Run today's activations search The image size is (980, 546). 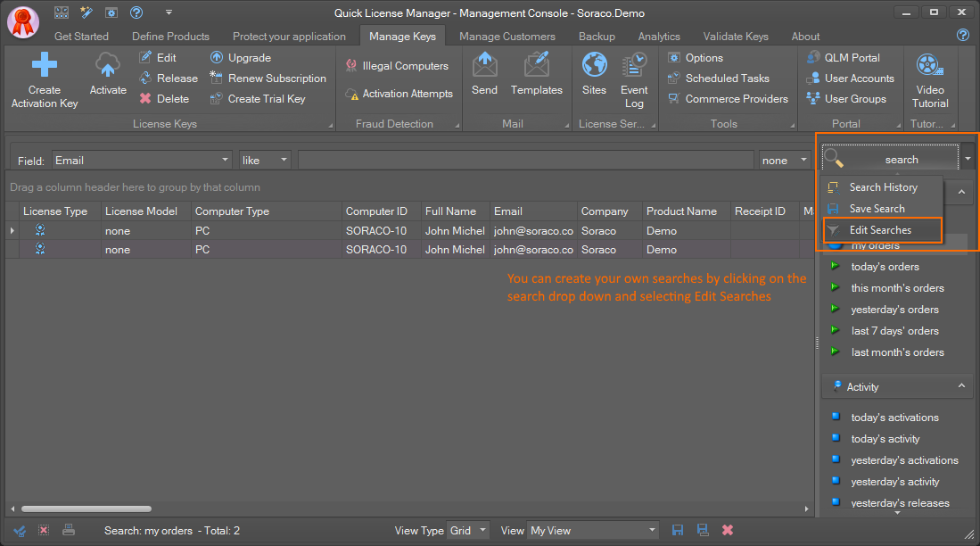click(x=894, y=418)
